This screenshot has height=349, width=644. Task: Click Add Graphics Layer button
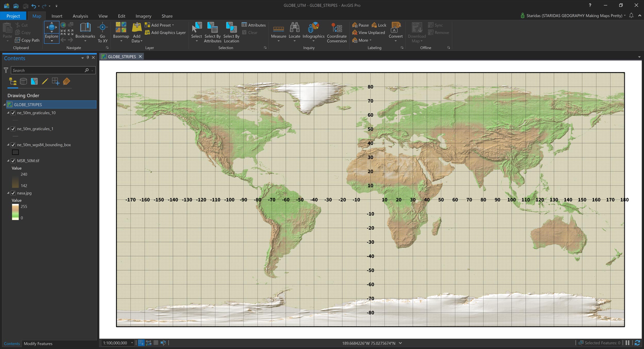(165, 32)
